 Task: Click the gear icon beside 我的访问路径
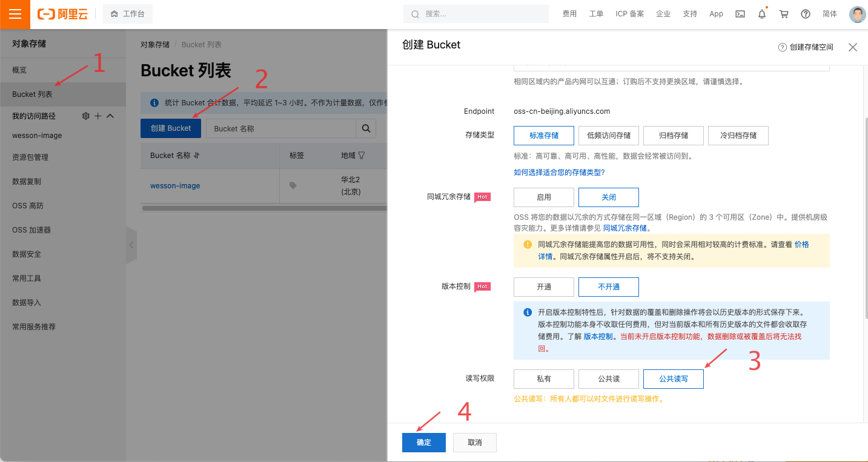click(85, 116)
